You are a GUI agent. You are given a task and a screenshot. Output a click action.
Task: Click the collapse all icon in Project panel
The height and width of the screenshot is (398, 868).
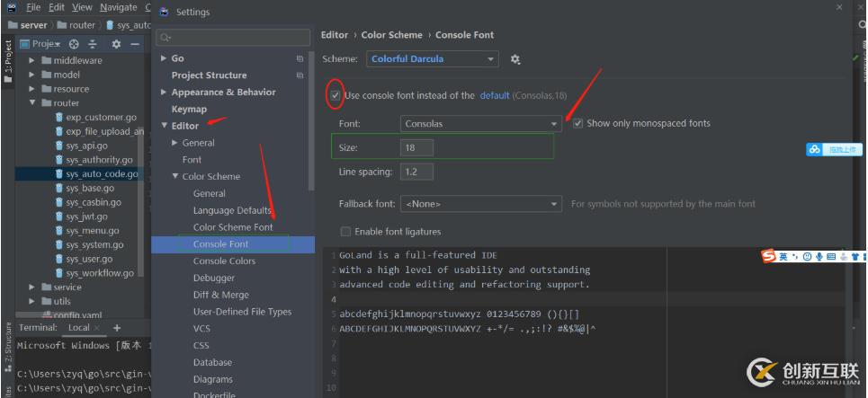tap(93, 44)
